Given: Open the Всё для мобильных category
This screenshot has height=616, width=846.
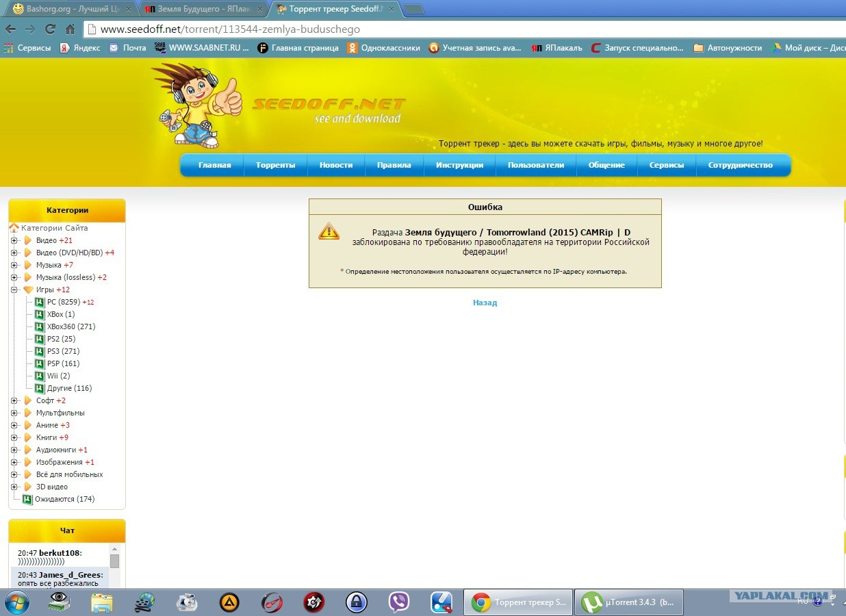Looking at the screenshot, I should tap(69, 474).
